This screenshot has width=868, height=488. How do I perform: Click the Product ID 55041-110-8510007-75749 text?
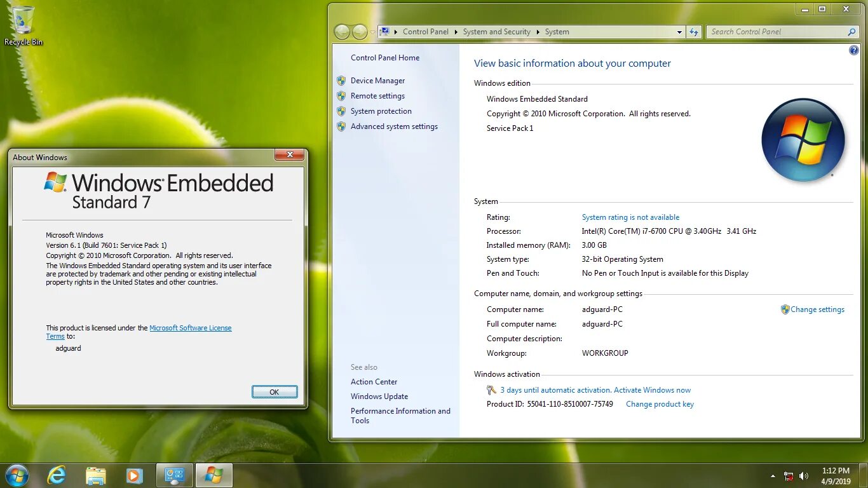(550, 404)
